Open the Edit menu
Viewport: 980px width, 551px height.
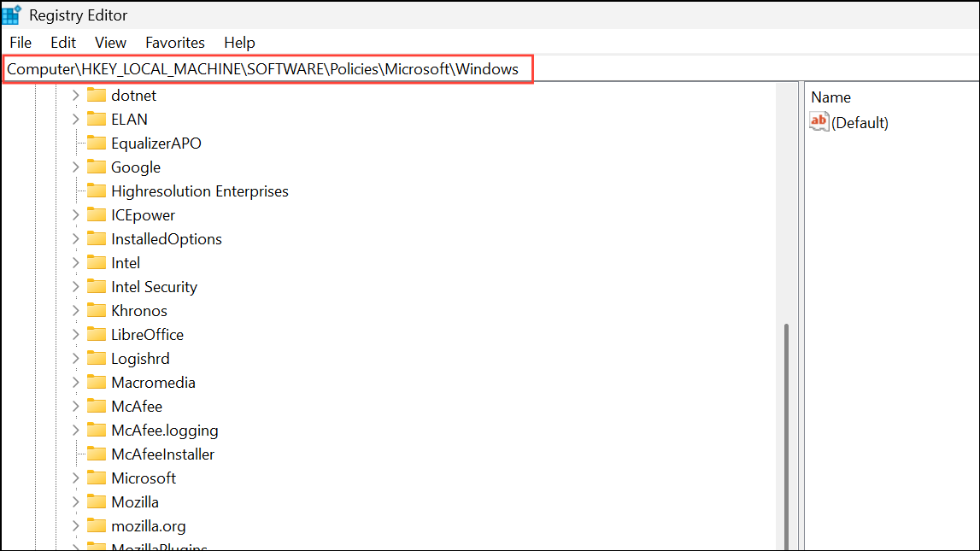[63, 43]
